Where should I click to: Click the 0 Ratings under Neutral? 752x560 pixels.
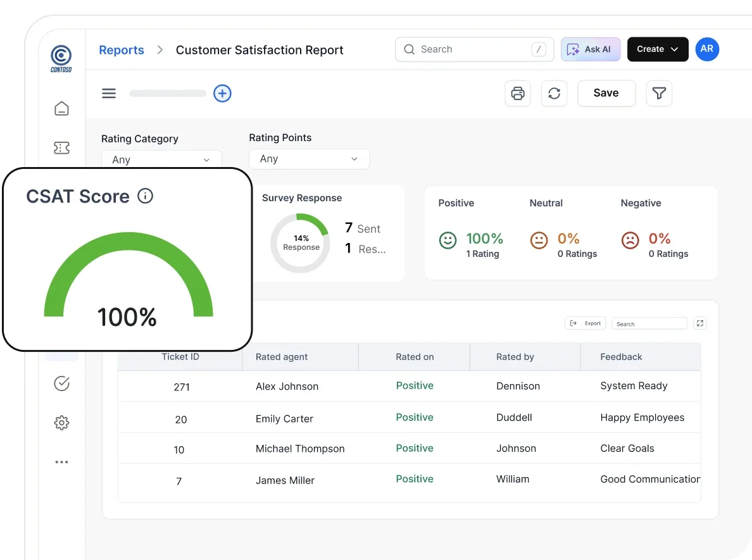pyautogui.click(x=577, y=254)
